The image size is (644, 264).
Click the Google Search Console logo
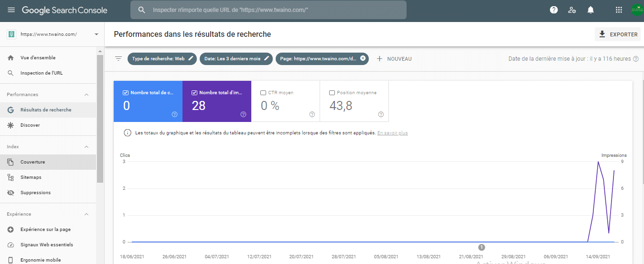tap(64, 10)
